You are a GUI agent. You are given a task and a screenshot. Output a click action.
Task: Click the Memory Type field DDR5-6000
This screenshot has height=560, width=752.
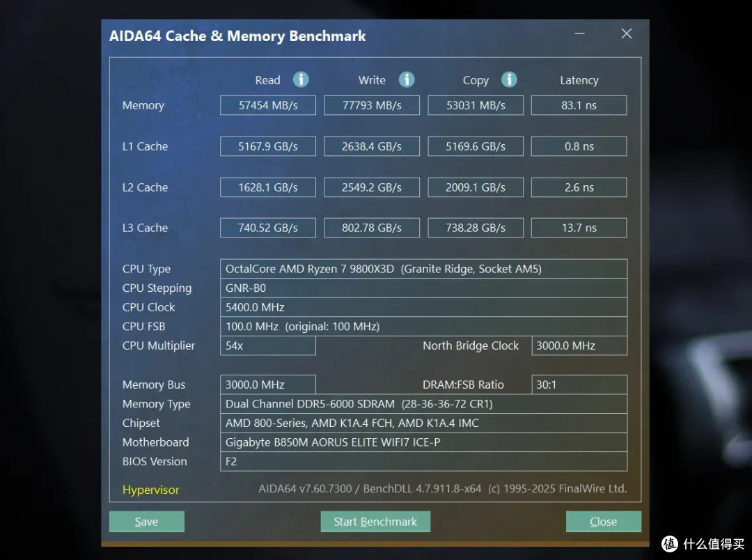pyautogui.click(x=423, y=404)
